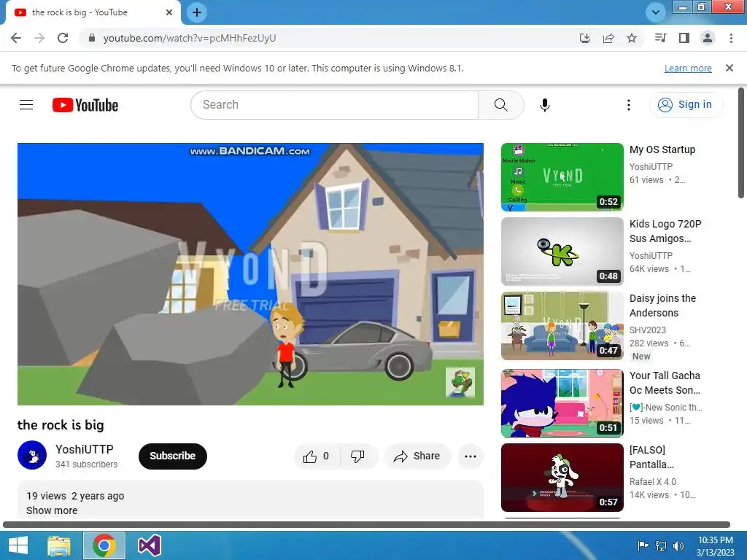This screenshot has height=560, width=747.
Task: Open the YoshiUTTP channel name link
Action: (x=85, y=449)
